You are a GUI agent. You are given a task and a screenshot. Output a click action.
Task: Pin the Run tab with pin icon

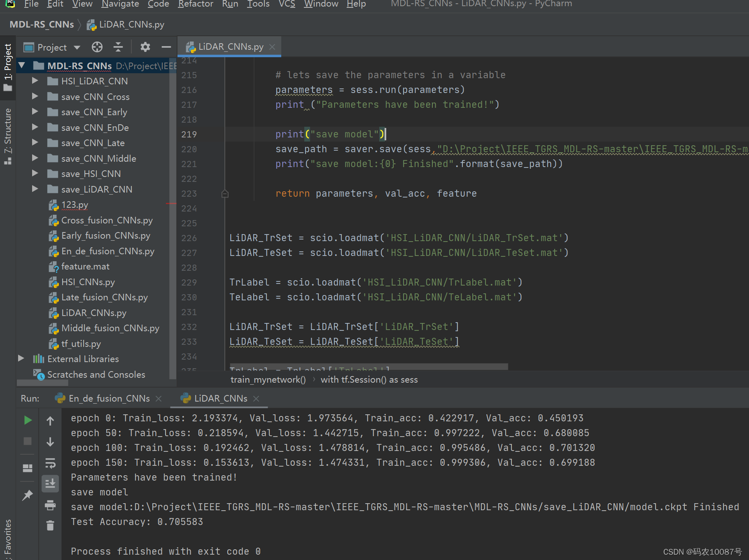pos(28,495)
